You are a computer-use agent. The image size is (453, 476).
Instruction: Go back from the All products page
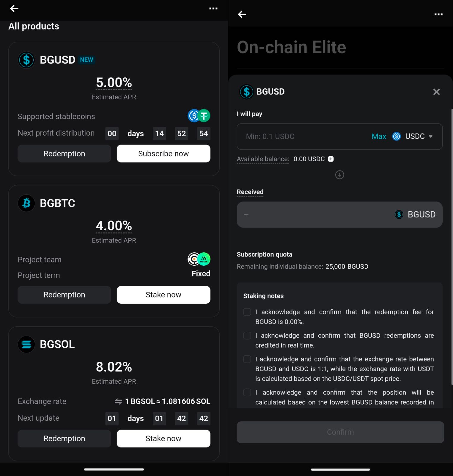[14, 9]
